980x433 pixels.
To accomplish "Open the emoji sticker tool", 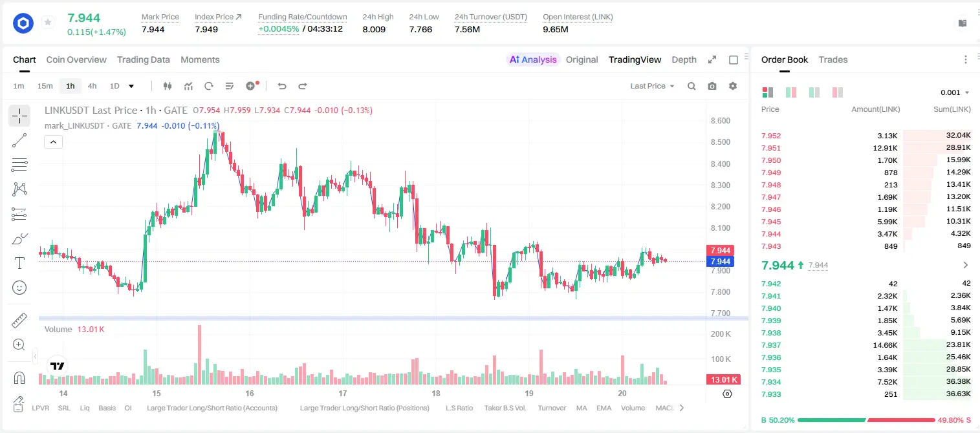I will 19,288.
